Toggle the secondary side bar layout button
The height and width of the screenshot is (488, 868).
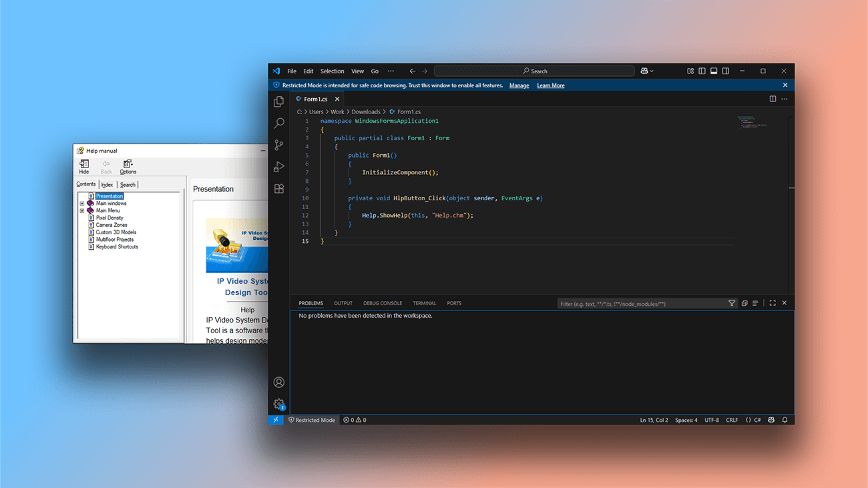coord(726,71)
